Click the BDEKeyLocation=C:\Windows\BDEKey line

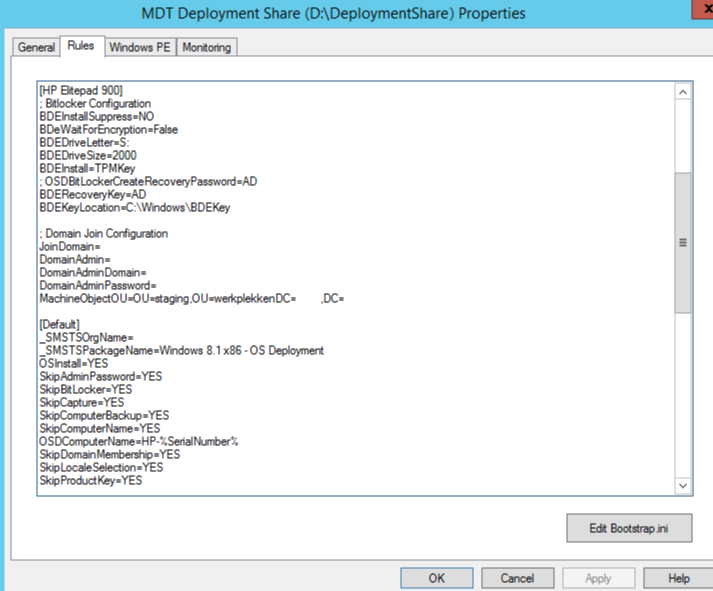click(x=135, y=207)
